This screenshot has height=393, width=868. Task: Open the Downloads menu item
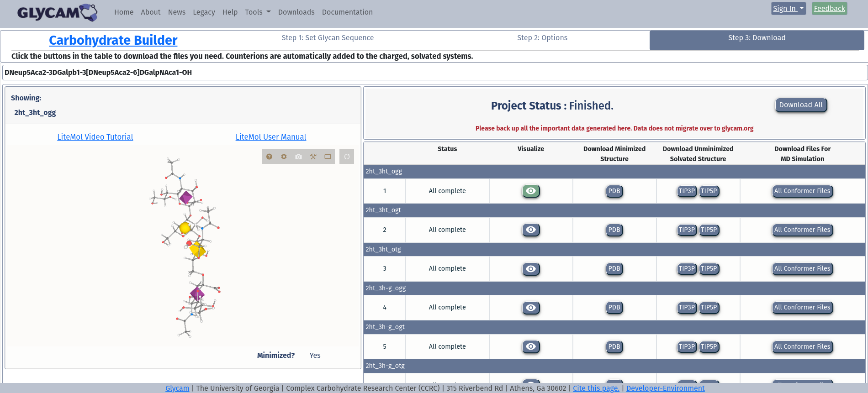[x=296, y=12]
